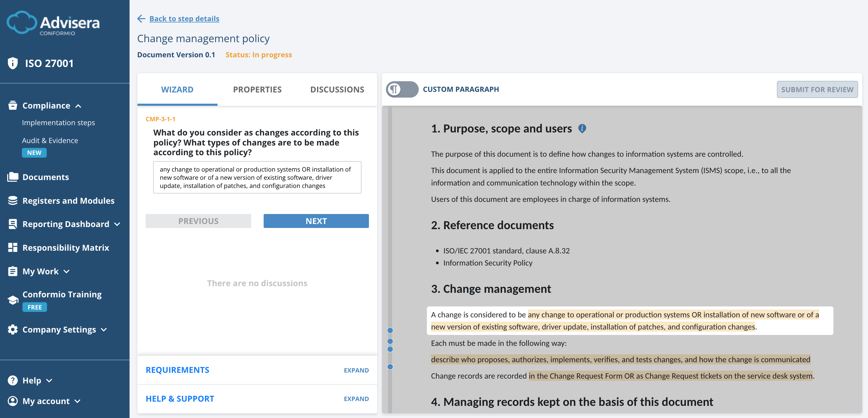This screenshot has height=418, width=868.
Task: Follow the Back to step details link
Action: [x=184, y=18]
